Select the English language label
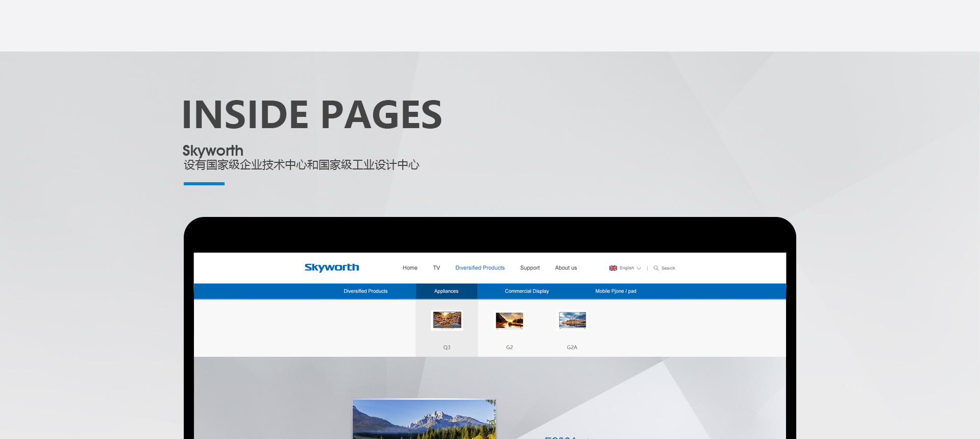The height and width of the screenshot is (439, 980). point(627,268)
